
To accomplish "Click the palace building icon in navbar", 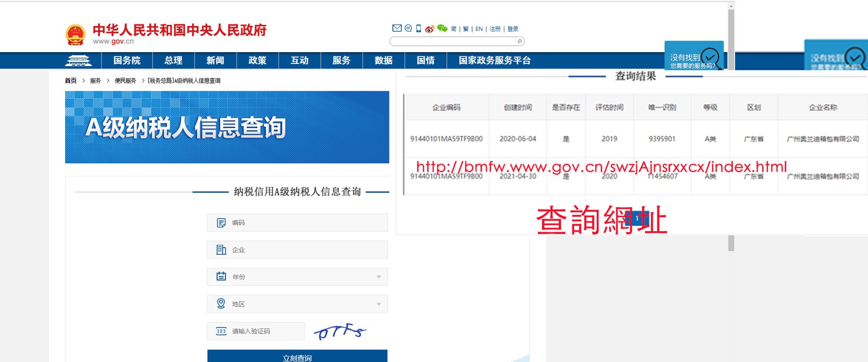I will click(x=78, y=60).
